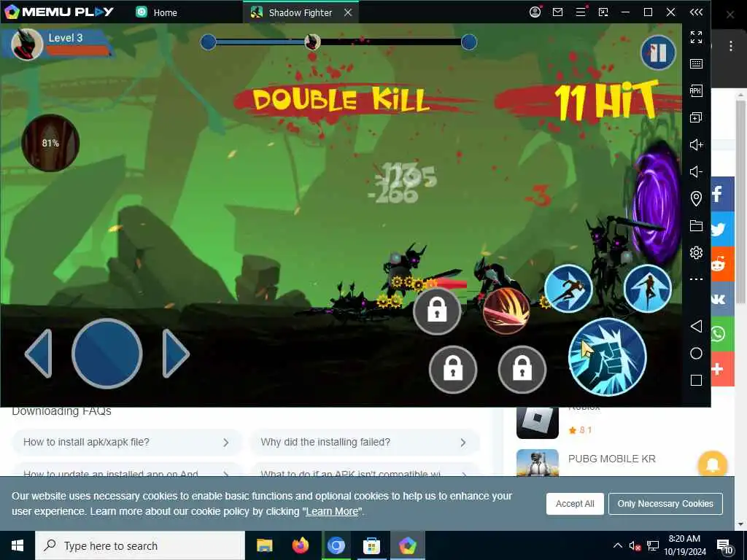Open the MEmu account profile icon
Image resolution: width=747 pixels, height=560 pixels.
pos(535,12)
